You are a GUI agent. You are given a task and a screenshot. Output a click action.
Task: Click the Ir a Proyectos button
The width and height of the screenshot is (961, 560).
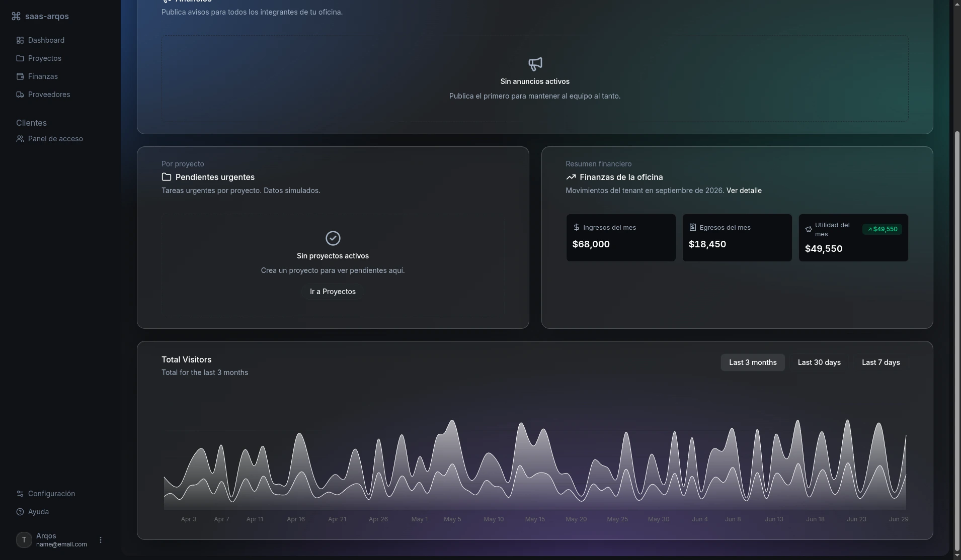(333, 292)
